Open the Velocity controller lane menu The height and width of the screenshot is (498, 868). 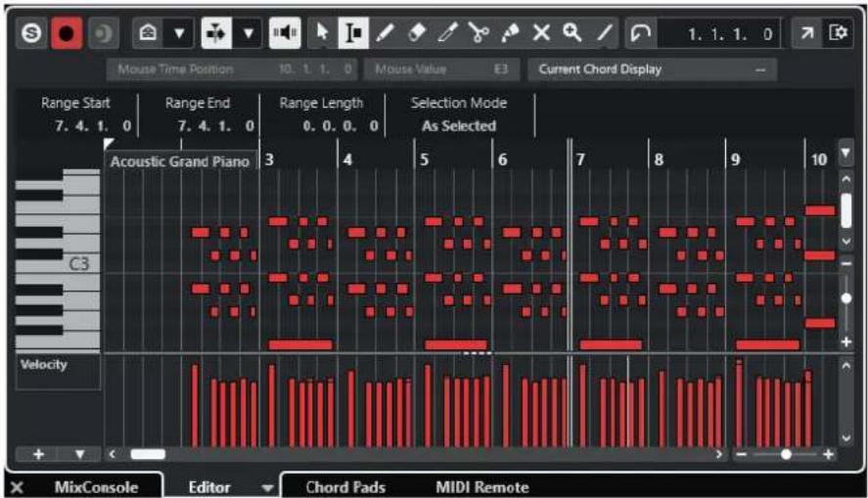[x=58, y=372]
